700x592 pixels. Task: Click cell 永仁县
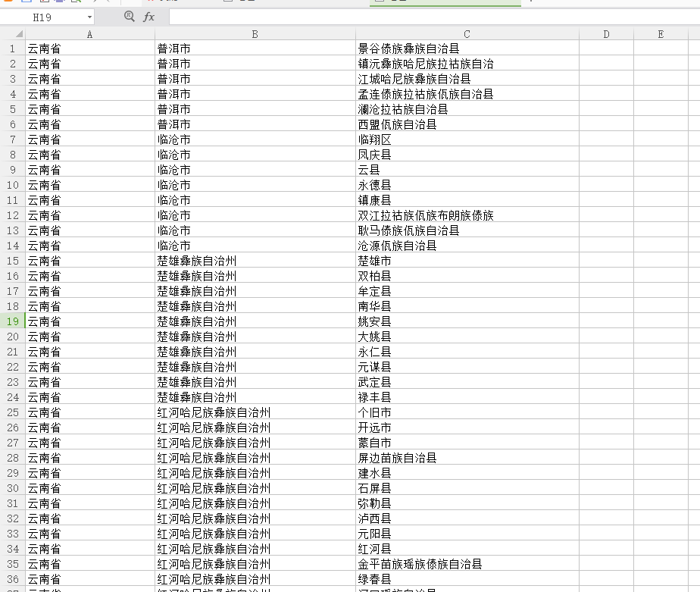[x=467, y=352]
